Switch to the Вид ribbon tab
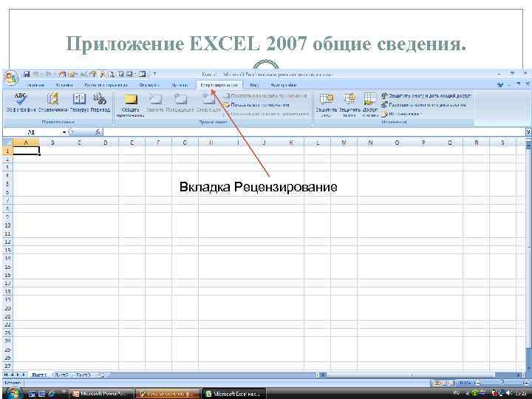532x399 pixels. click(x=254, y=85)
